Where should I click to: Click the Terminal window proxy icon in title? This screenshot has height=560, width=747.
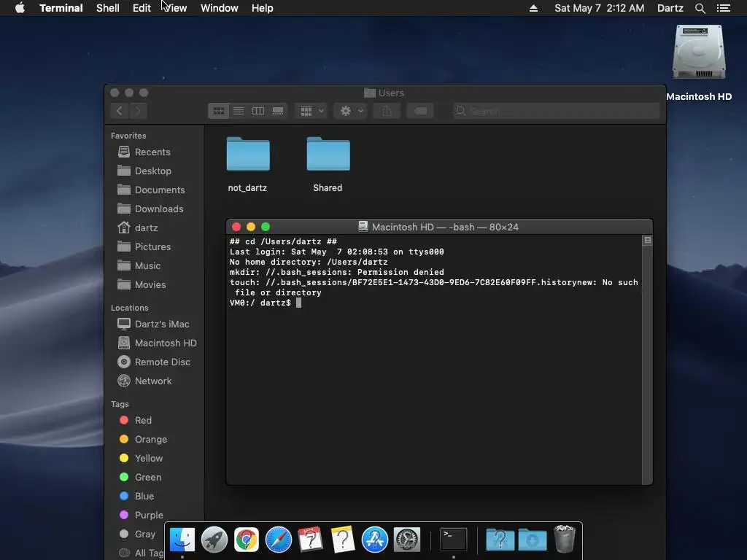click(x=363, y=227)
